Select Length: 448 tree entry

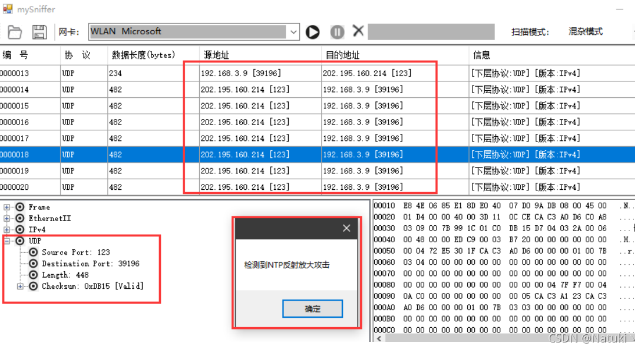point(65,275)
